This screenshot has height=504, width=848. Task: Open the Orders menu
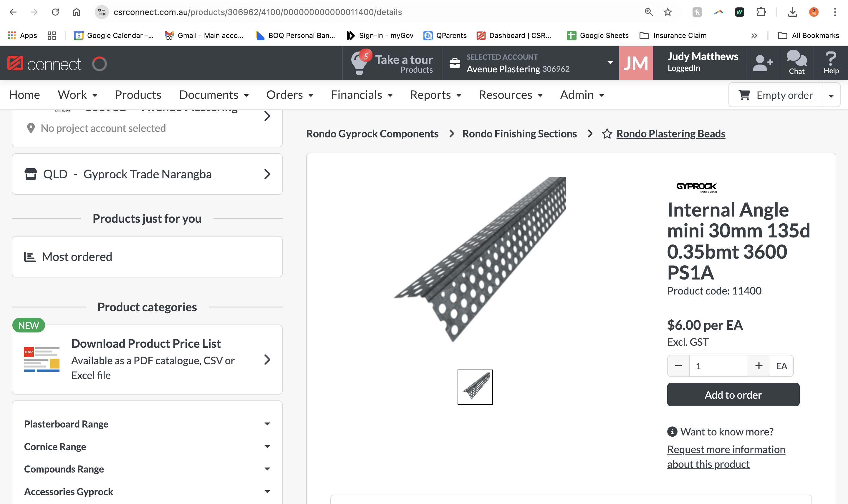click(289, 95)
